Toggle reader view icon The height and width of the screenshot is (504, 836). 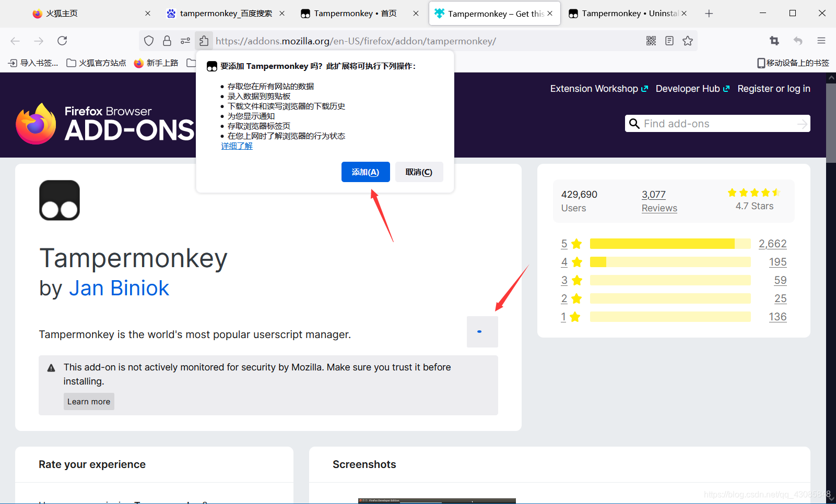point(669,41)
